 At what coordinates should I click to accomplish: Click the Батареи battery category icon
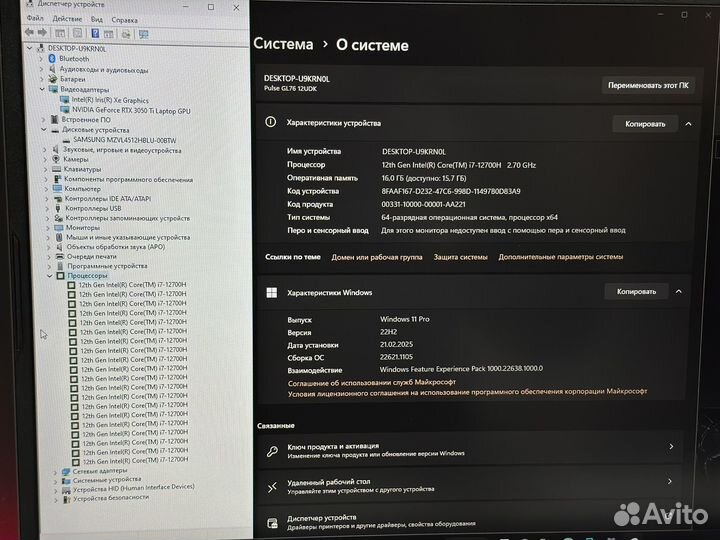(53, 79)
